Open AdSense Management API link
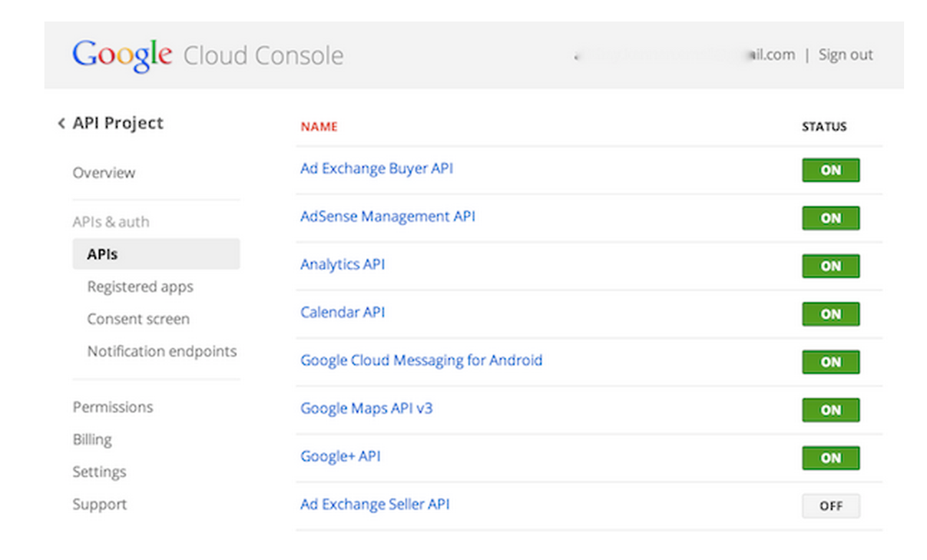Screen dimensions: 927x560 (x=388, y=217)
